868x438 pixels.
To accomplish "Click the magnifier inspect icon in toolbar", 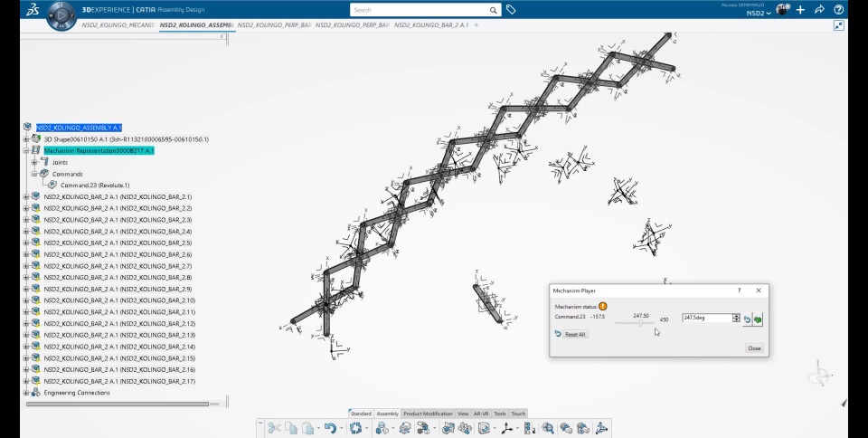I will 548,428.
